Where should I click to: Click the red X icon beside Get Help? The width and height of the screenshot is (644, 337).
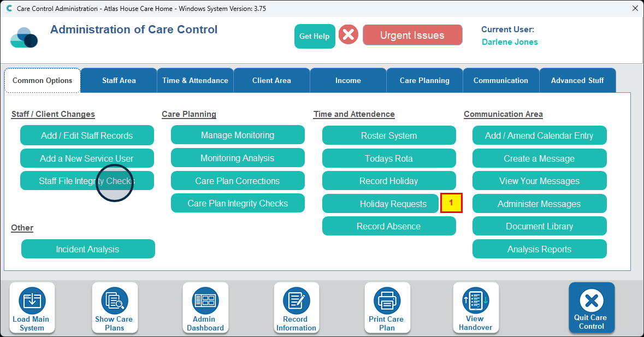point(348,36)
